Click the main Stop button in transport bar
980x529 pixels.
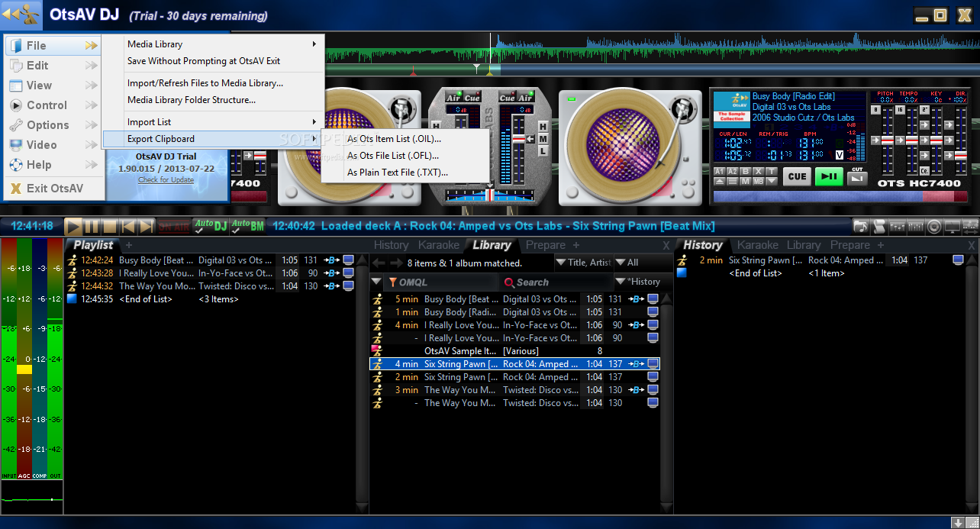(110, 226)
